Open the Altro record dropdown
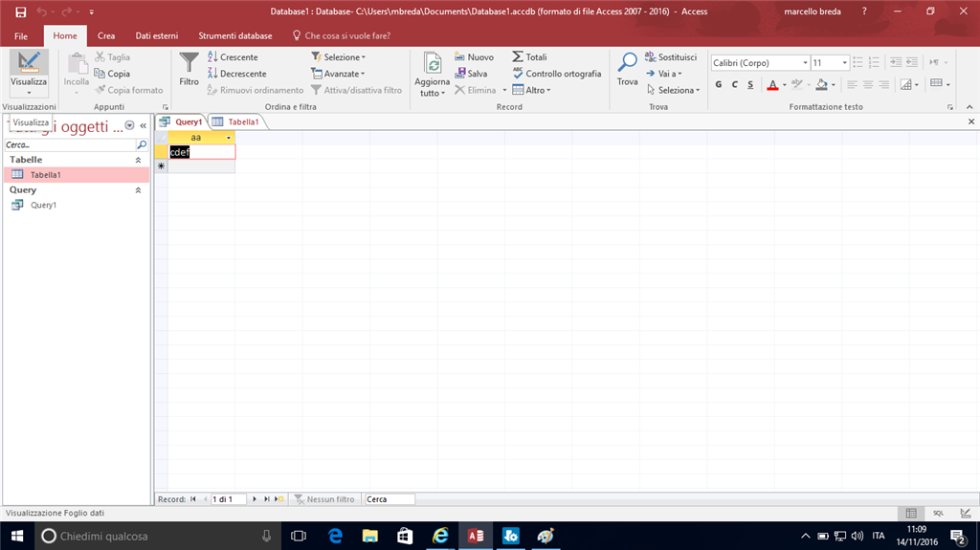Image resolution: width=980 pixels, height=550 pixels. (x=532, y=90)
